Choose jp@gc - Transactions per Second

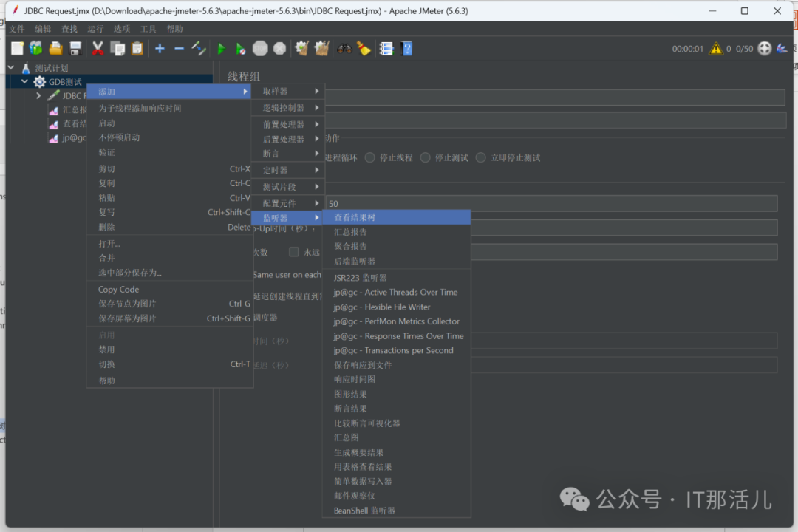(x=397, y=350)
